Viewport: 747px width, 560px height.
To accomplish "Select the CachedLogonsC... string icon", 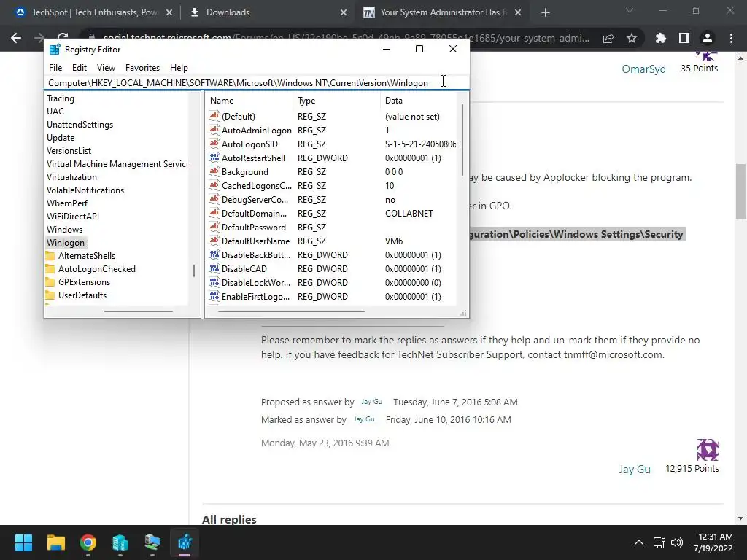I will point(214,185).
